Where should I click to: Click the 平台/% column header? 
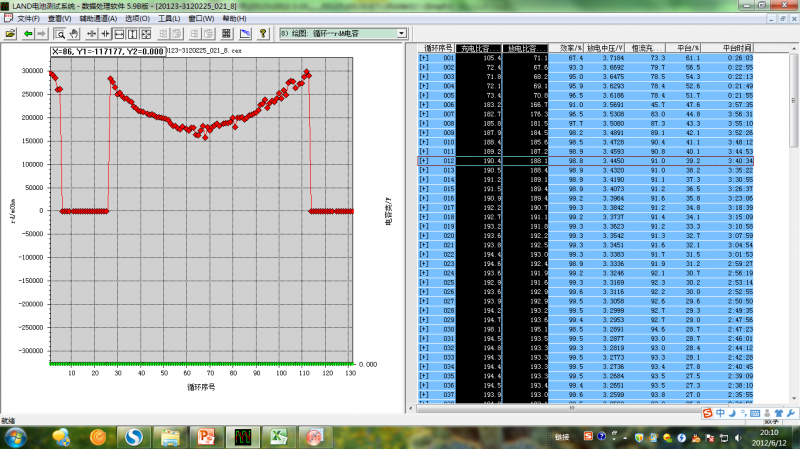click(x=684, y=48)
